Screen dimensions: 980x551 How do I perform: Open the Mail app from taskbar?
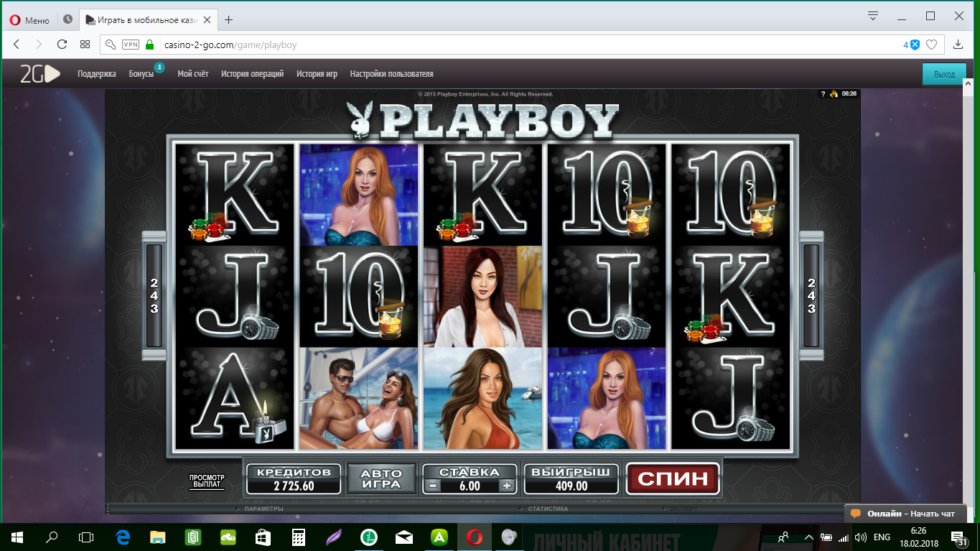[x=404, y=537]
